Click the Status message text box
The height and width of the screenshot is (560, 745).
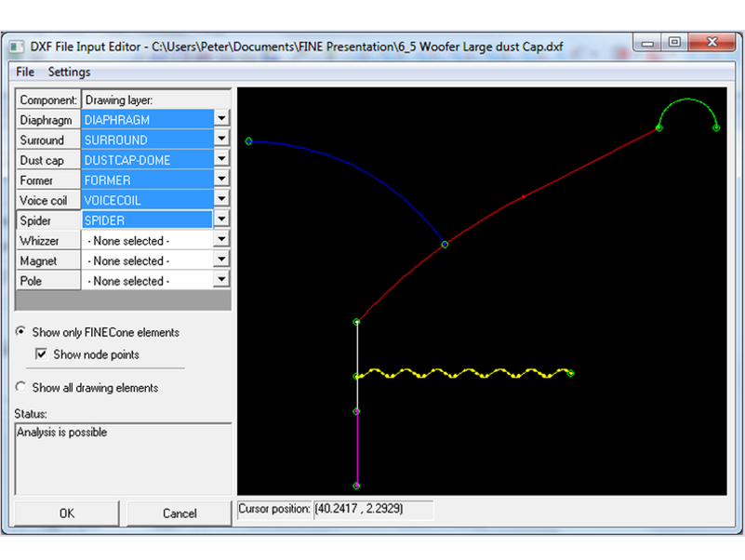click(x=123, y=459)
